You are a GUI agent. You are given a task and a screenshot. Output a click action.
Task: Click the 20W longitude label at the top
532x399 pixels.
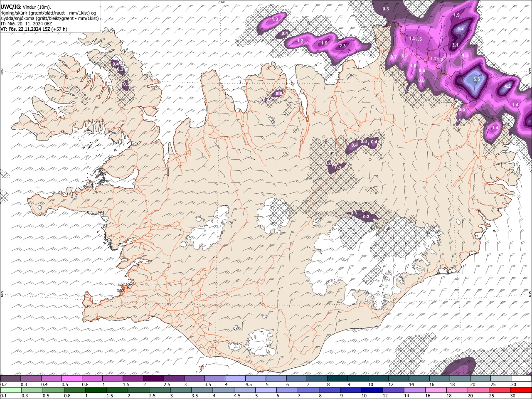click(221, 2)
